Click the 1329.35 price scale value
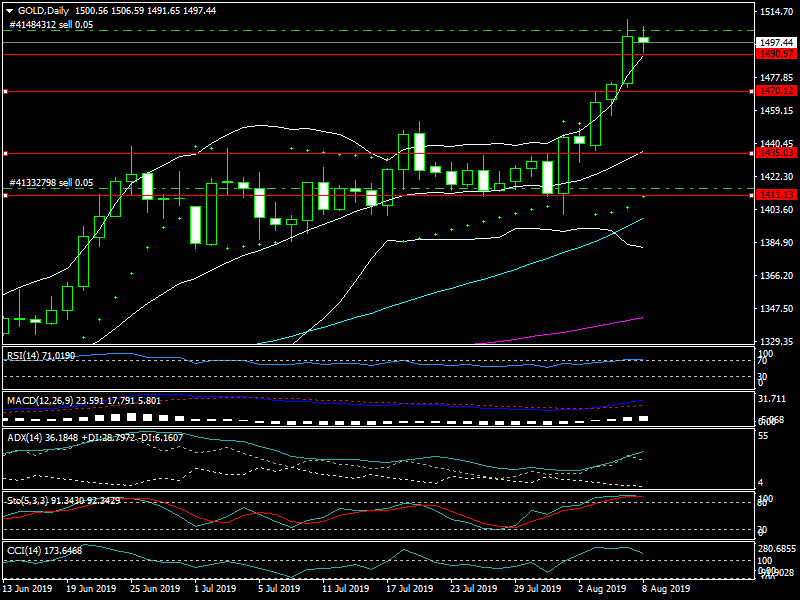The width and height of the screenshot is (800, 600). [x=777, y=342]
